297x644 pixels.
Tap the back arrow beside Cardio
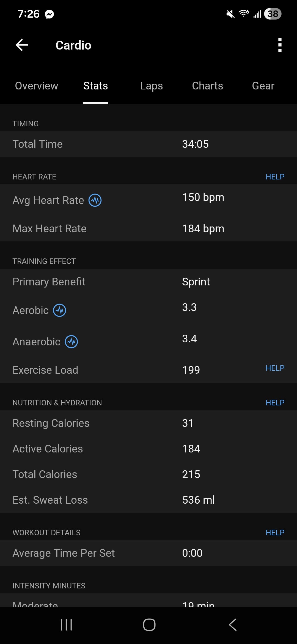click(x=22, y=45)
